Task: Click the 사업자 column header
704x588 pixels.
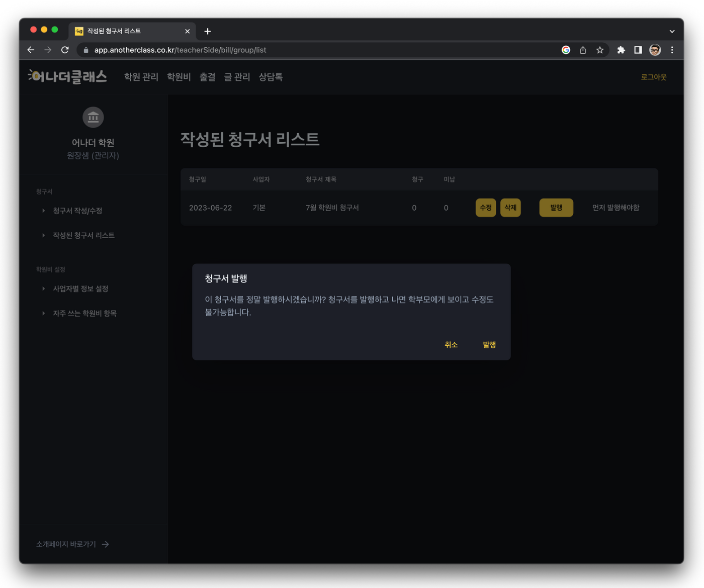Action: [x=261, y=179]
